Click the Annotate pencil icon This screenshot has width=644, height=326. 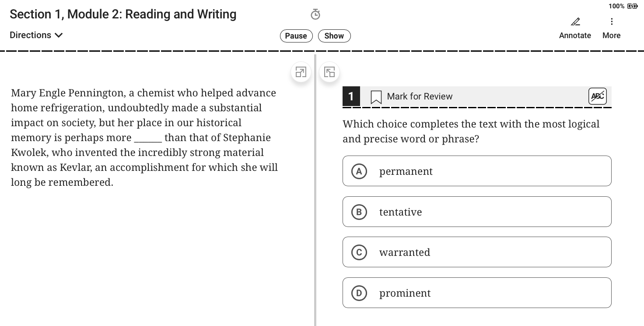pos(575,21)
